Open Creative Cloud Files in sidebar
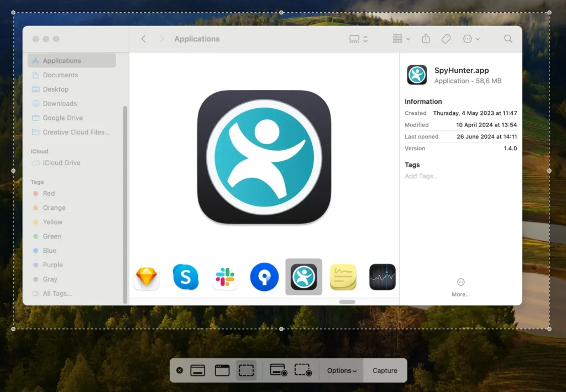 72,132
